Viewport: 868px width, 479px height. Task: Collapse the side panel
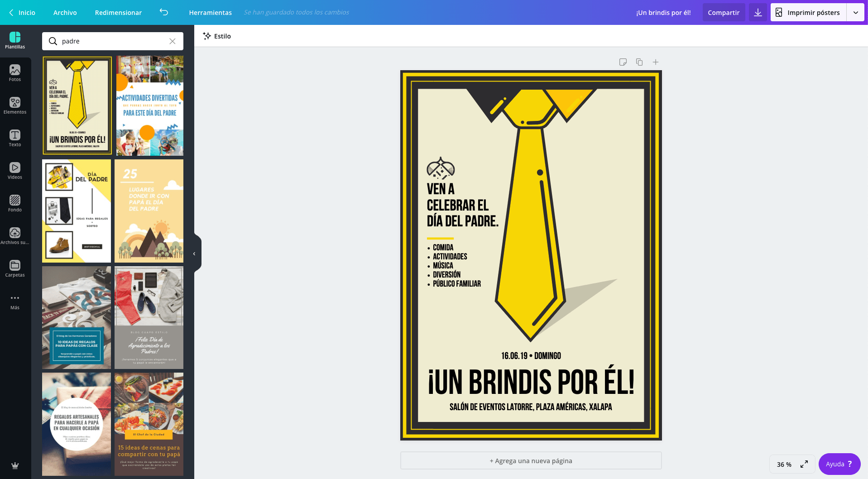(x=195, y=254)
